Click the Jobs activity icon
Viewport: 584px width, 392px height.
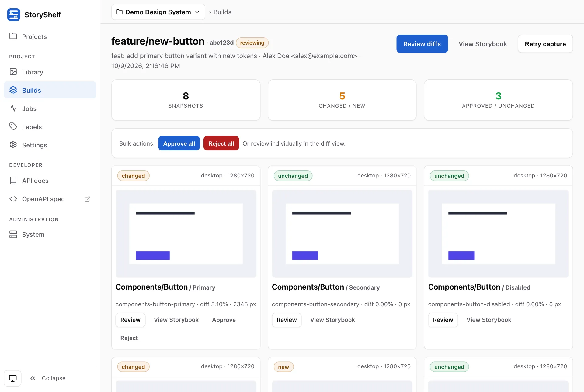click(x=13, y=108)
